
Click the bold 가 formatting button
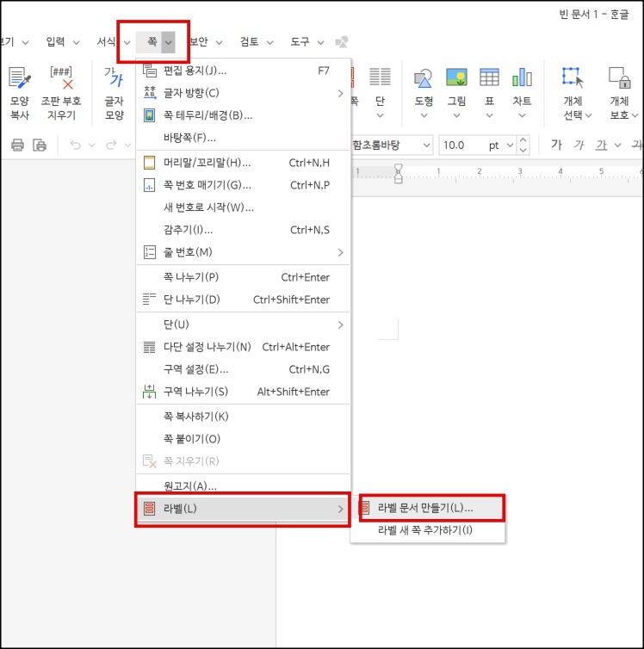coord(556,145)
